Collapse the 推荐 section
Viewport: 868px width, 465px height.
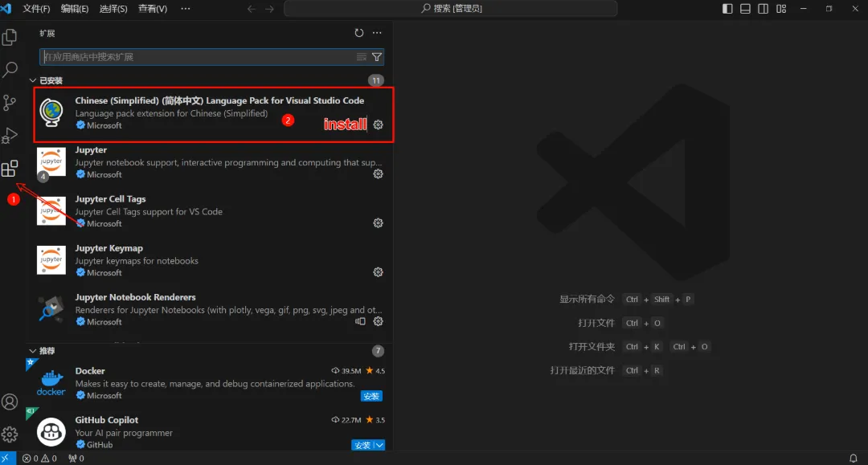[x=33, y=351]
